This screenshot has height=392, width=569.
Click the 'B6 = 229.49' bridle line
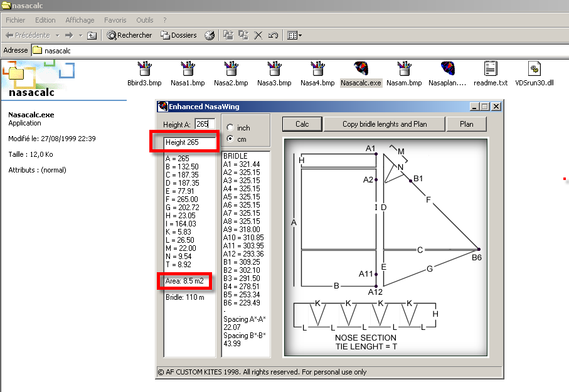coord(242,303)
